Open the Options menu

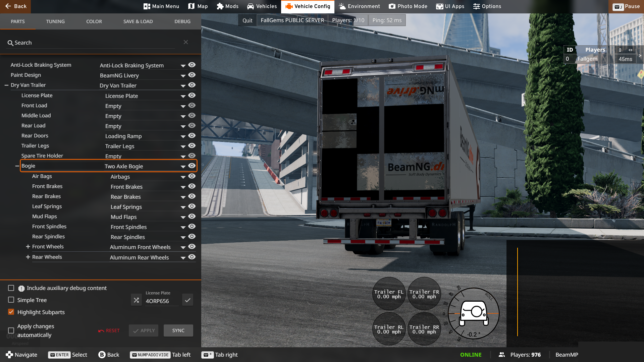(487, 6)
